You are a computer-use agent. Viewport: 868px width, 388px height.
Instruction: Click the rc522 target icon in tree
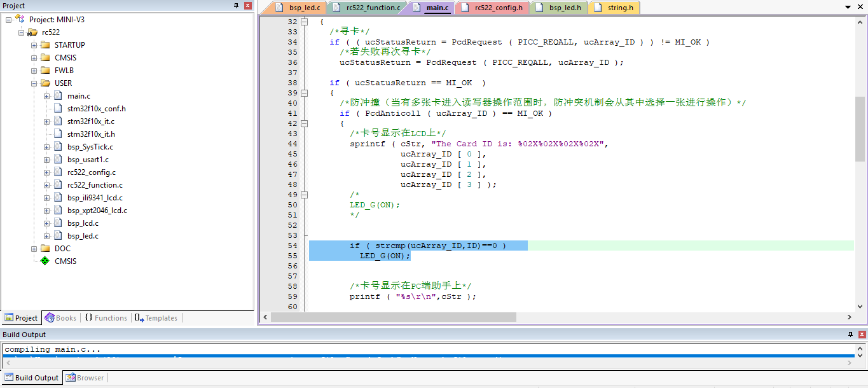tap(32, 32)
